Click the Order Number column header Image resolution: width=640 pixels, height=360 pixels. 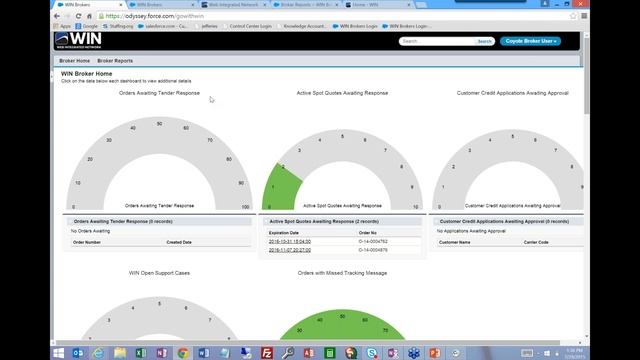coord(87,242)
